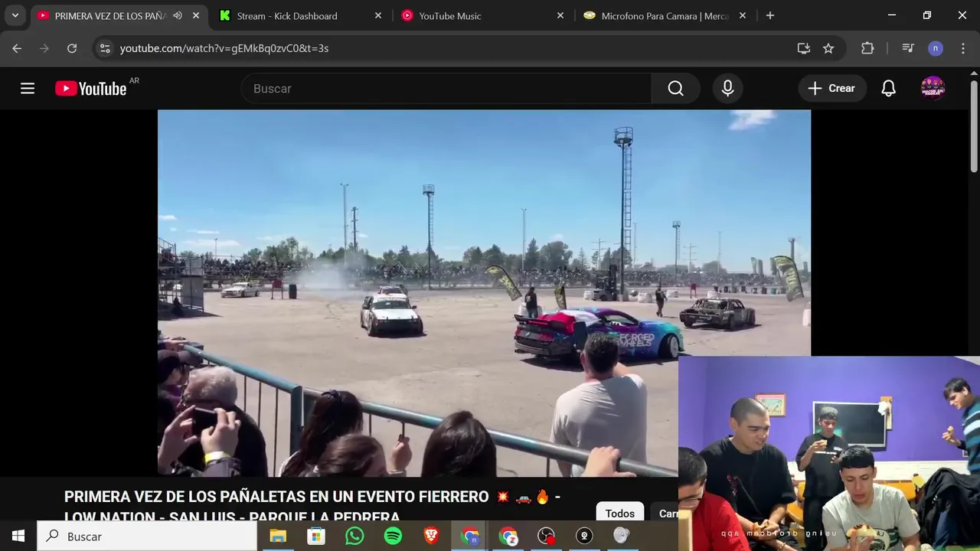
Task: Click the magnifier search button on YouTube
Action: click(x=675, y=89)
